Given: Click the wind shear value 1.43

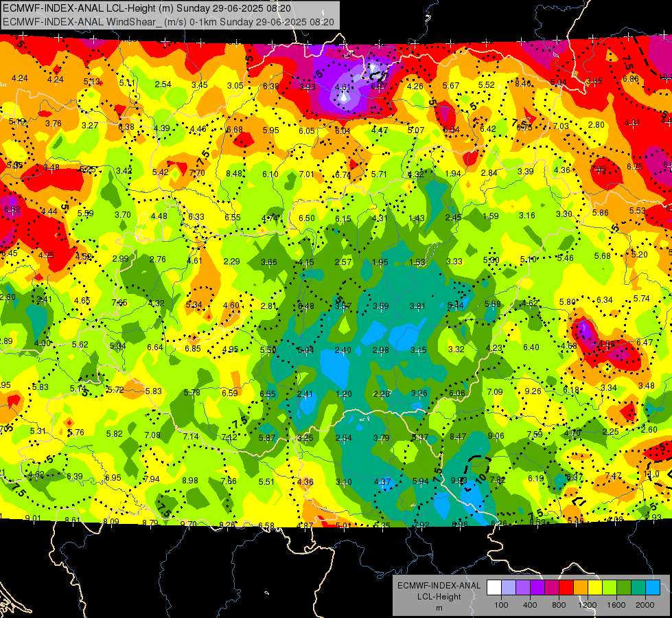Looking at the screenshot, I should pyautogui.click(x=417, y=218).
